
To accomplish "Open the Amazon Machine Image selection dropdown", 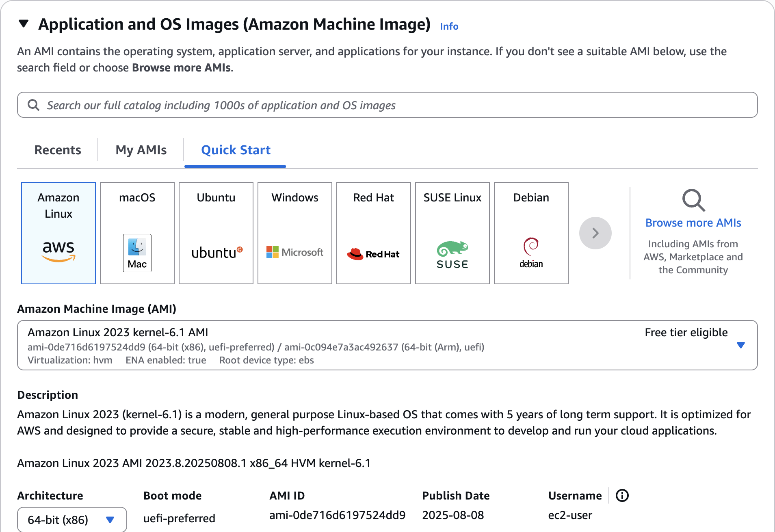I will point(387,345).
